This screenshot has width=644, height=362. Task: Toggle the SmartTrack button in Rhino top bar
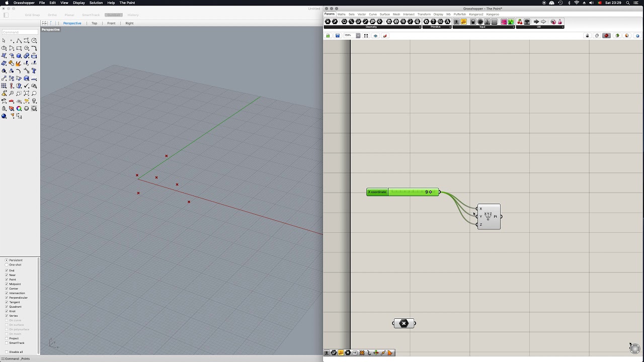pyautogui.click(x=91, y=15)
